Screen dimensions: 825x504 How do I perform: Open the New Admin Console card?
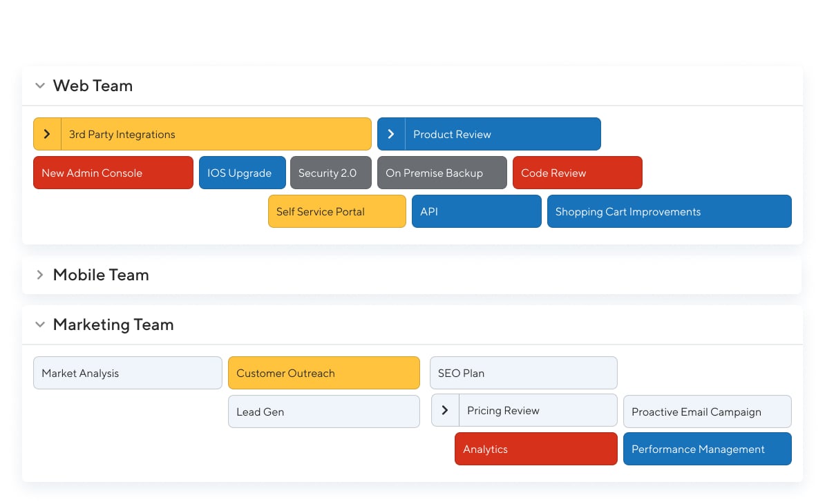[113, 173]
